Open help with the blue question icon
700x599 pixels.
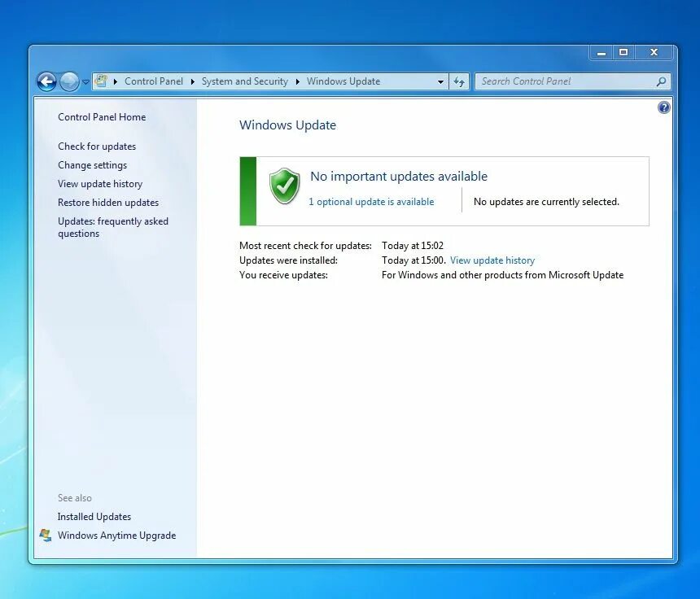[x=664, y=107]
